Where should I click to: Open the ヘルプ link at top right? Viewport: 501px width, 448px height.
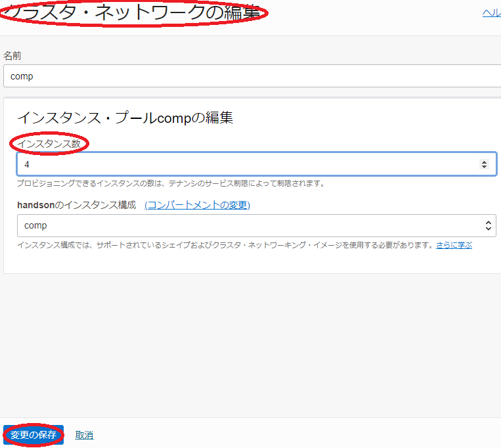point(491,13)
